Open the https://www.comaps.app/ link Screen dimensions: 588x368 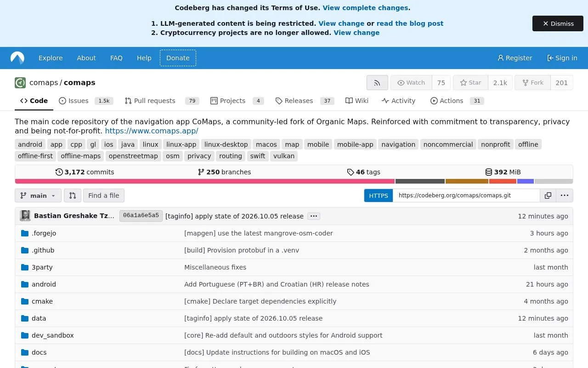tap(152, 131)
